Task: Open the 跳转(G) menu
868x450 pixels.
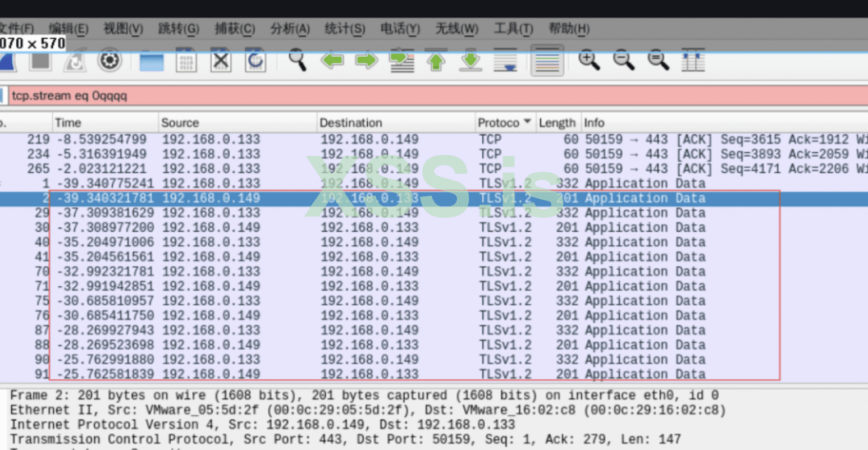Action: coord(179,29)
